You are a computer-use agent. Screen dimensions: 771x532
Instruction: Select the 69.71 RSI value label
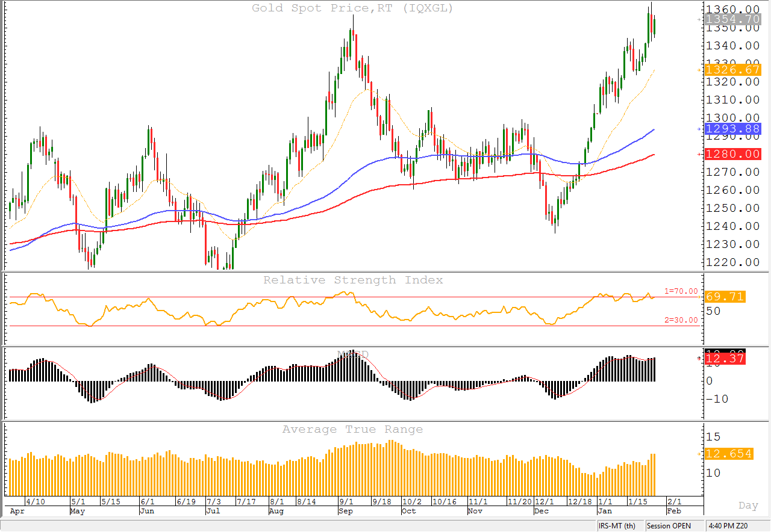[725, 297]
